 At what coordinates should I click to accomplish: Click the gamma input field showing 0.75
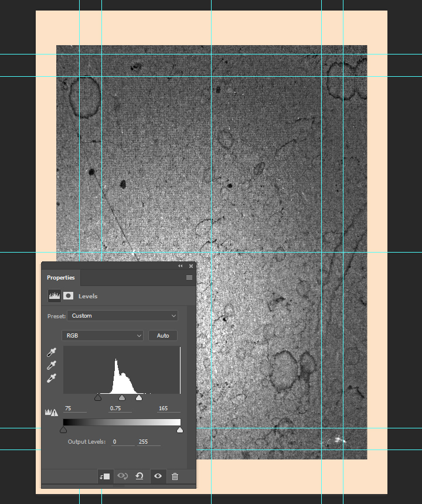tap(120, 408)
